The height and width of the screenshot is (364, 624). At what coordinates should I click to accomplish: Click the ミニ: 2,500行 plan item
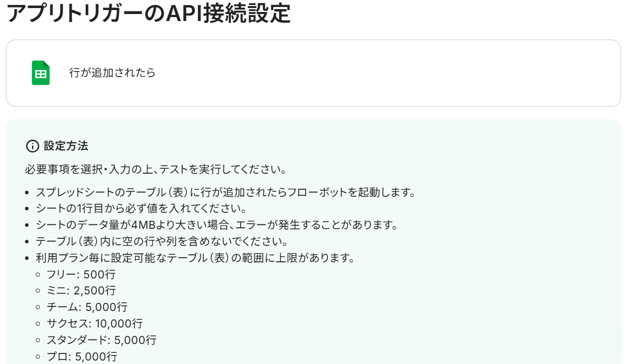point(81,290)
